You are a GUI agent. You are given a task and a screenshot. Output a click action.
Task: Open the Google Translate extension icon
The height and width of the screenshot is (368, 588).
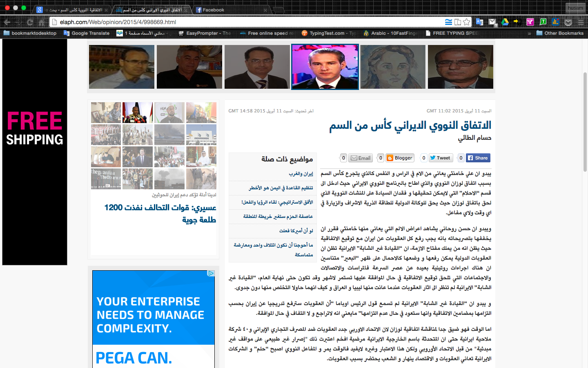tap(479, 22)
